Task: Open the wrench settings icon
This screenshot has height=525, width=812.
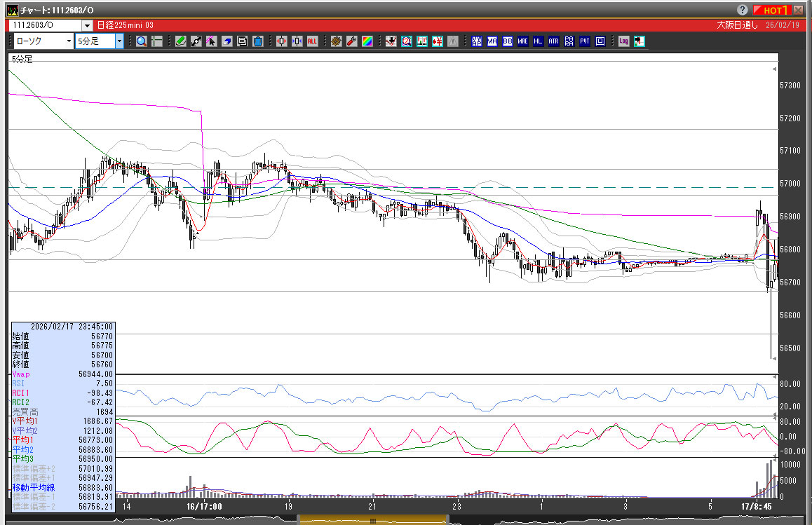Action: pos(352,41)
